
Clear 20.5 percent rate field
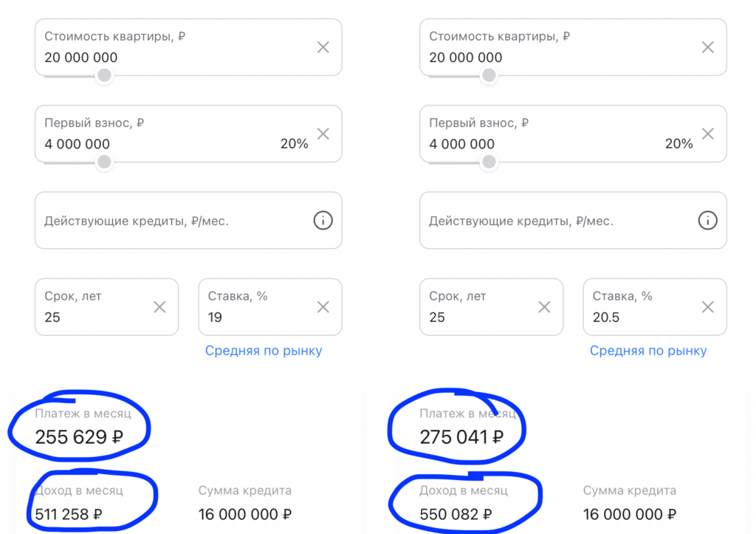tap(707, 307)
